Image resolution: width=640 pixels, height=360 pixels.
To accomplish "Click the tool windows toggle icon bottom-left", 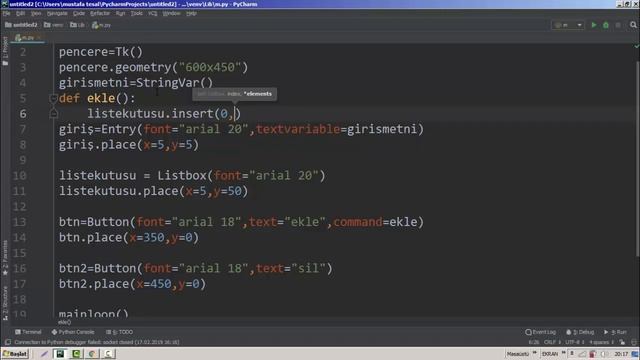I will [x=7, y=342].
